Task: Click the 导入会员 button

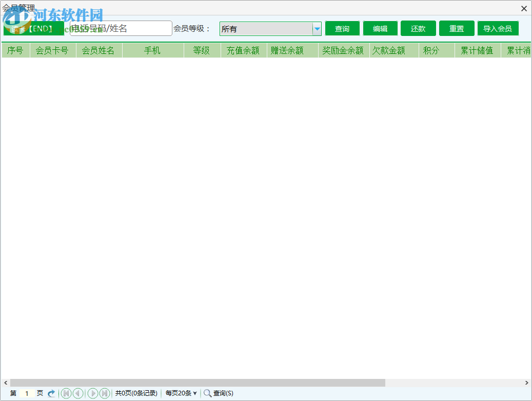Action: click(x=498, y=29)
